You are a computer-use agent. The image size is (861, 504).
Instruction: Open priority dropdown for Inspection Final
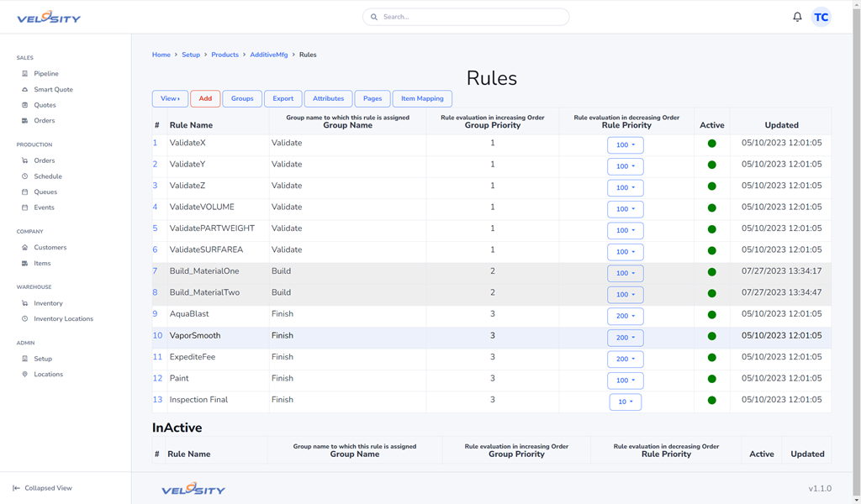coord(625,402)
